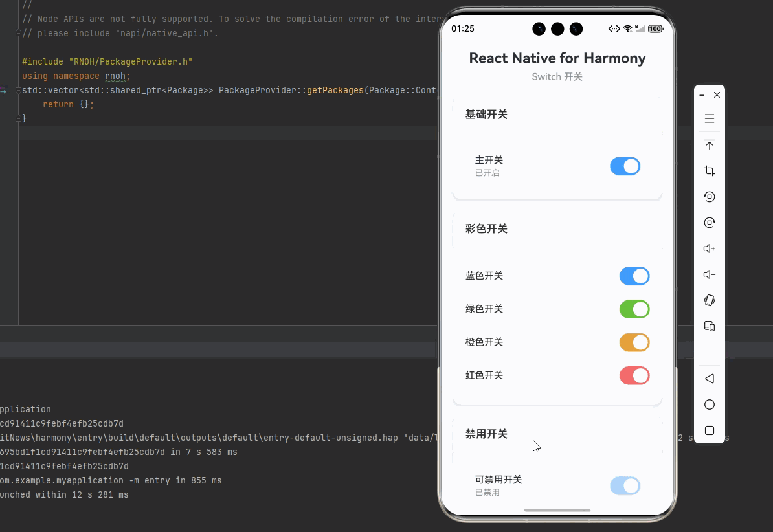
Task: Collapse the comment block fold marker
Action: (x=18, y=33)
